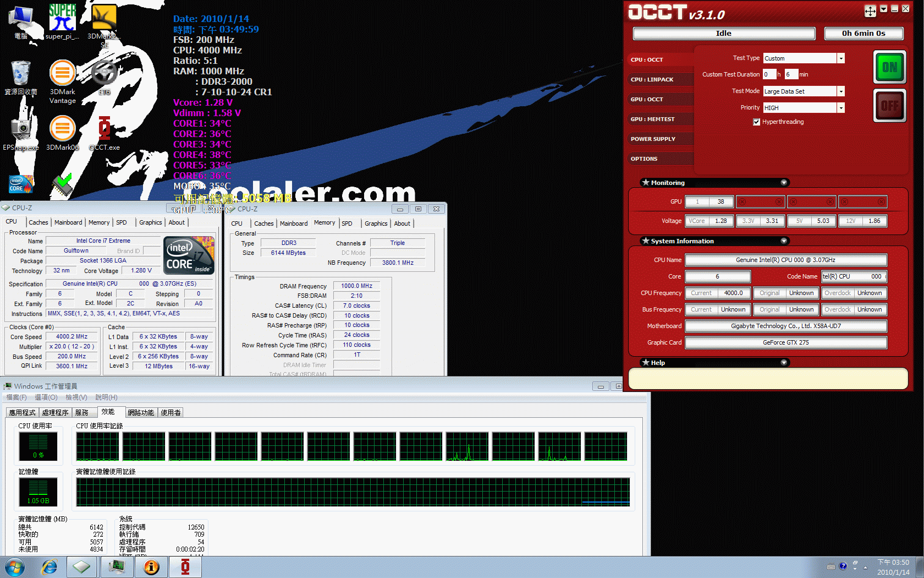Open the super_pi desktop shortcut

coord(62,21)
